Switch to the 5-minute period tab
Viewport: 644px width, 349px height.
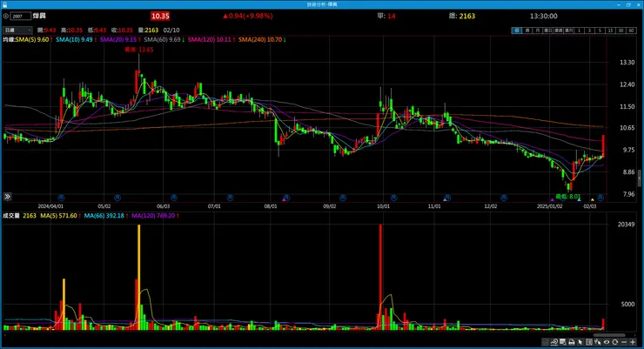(x=600, y=30)
